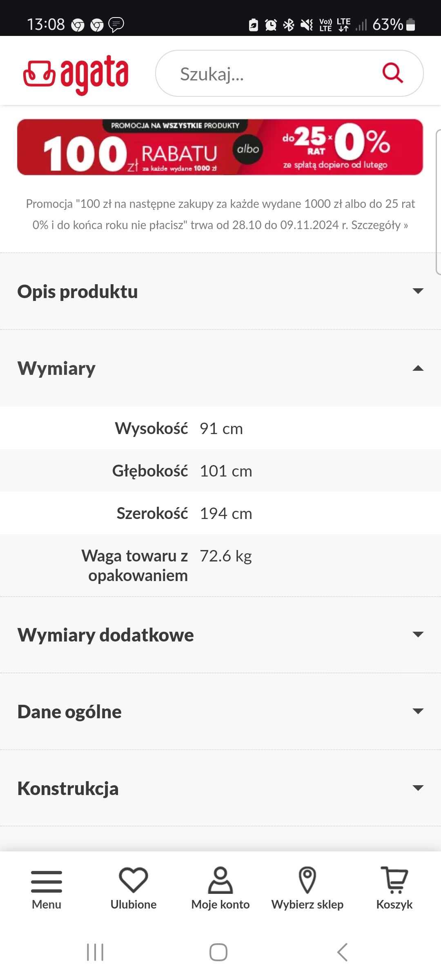Open Android recent apps button
The width and height of the screenshot is (441, 980).
[95, 952]
